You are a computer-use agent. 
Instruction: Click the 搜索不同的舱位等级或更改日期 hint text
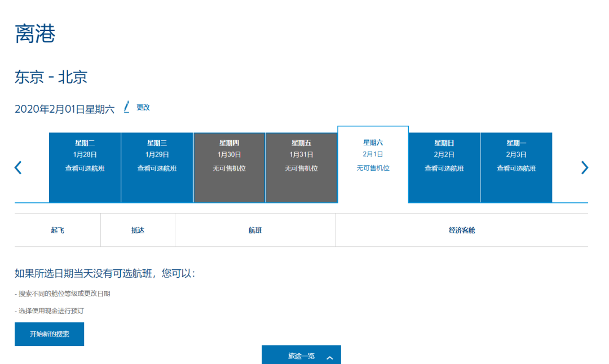(x=63, y=294)
